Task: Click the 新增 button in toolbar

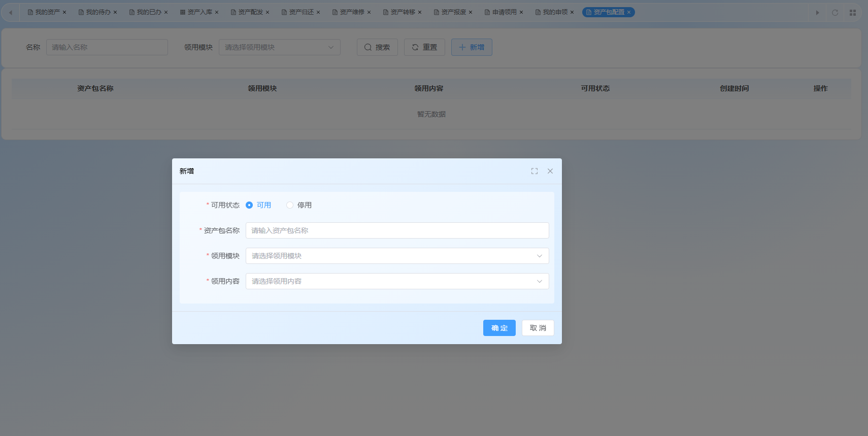Action: pyautogui.click(x=472, y=47)
